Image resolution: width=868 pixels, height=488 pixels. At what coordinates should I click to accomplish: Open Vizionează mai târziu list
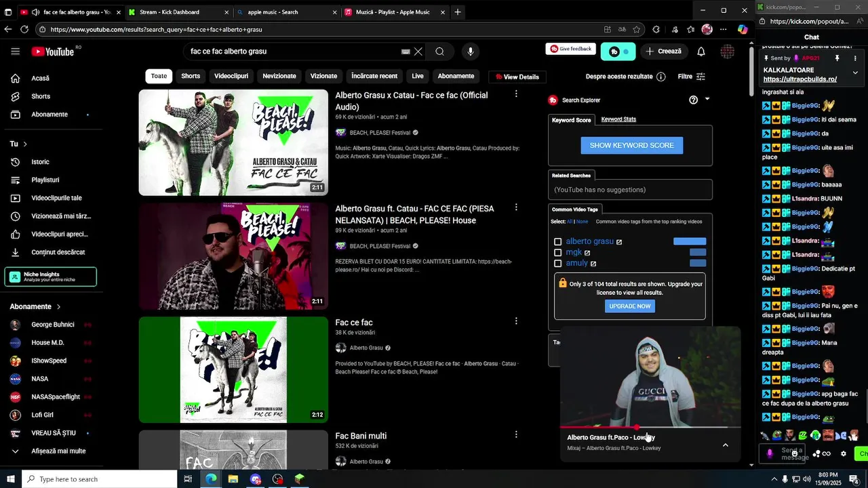click(x=52, y=216)
